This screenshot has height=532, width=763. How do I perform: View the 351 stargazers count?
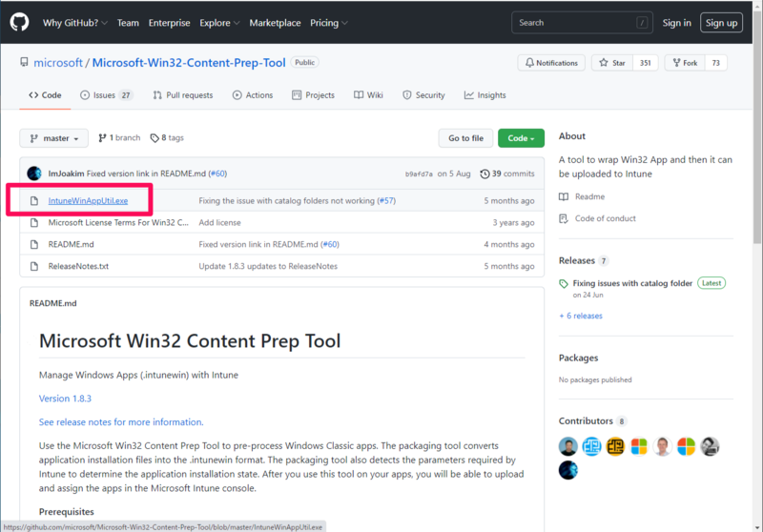(x=646, y=63)
